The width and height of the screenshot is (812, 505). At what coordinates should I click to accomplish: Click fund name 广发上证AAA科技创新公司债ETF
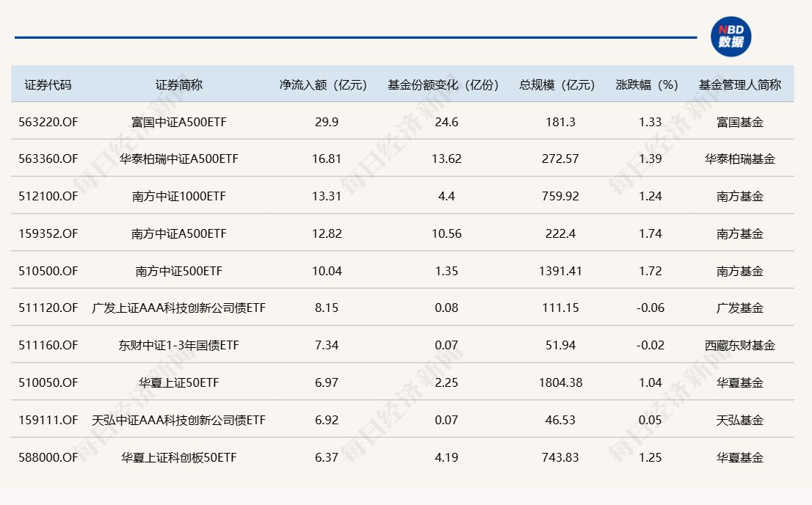(x=178, y=308)
